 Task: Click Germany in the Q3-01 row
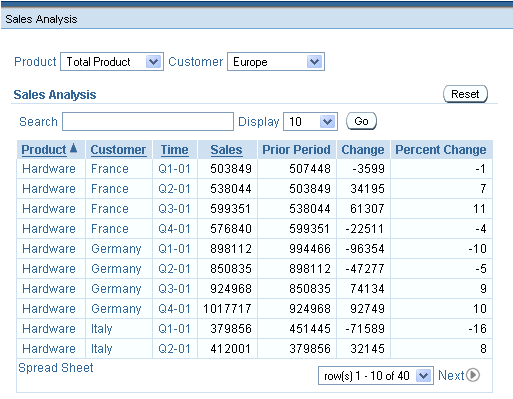(x=116, y=289)
